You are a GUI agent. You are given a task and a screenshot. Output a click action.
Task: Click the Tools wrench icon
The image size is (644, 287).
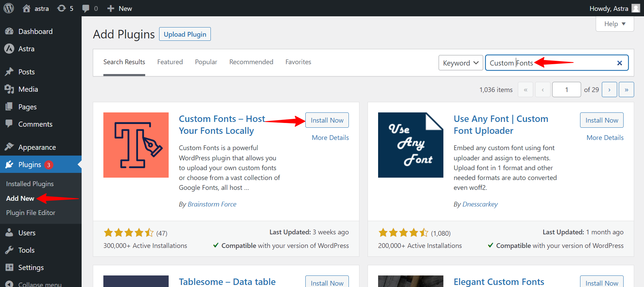coord(9,250)
